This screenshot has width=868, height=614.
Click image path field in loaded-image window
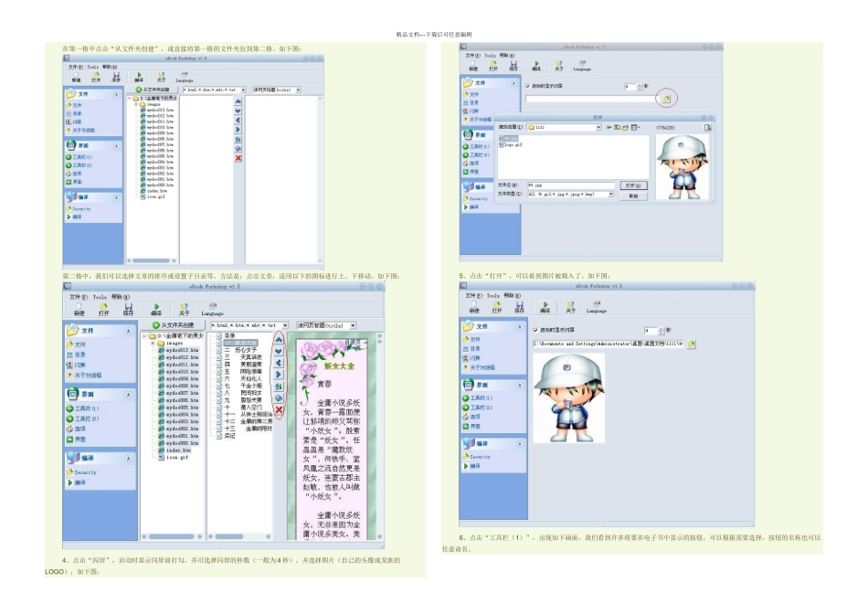click(x=608, y=344)
